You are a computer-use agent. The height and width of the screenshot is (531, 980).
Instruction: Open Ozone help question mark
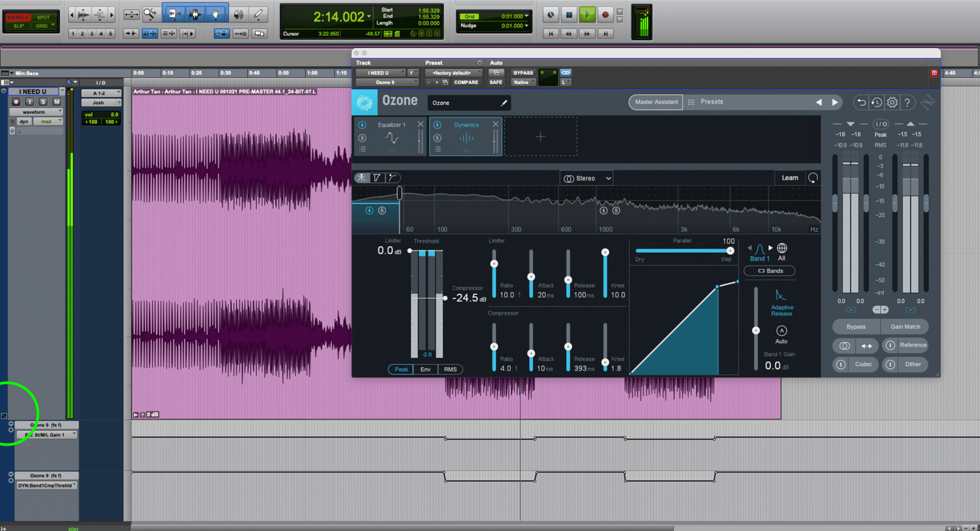pyautogui.click(x=907, y=102)
